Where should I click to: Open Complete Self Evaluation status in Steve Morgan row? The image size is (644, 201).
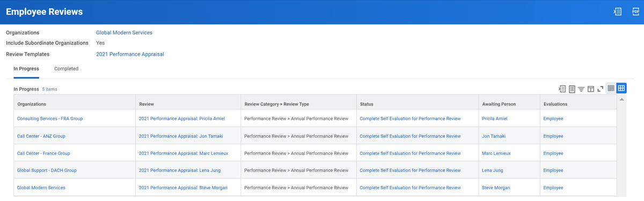410,188
